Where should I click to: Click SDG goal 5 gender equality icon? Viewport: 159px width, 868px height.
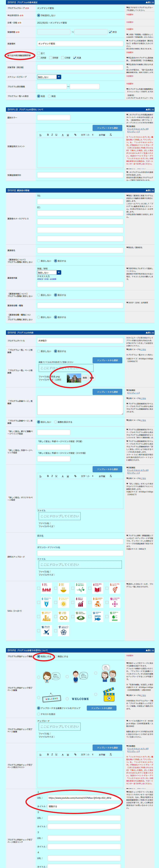[115, 588]
